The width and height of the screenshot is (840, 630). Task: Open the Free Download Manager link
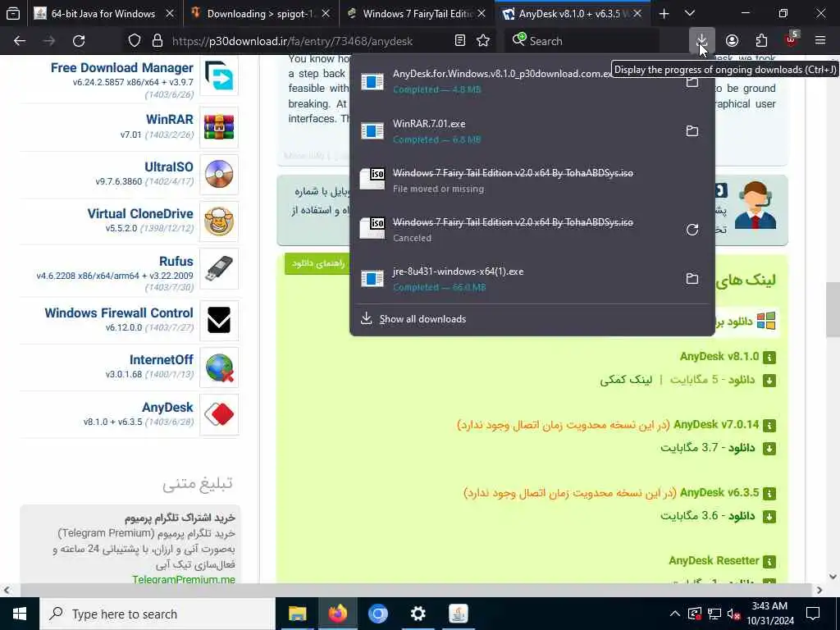tap(121, 67)
